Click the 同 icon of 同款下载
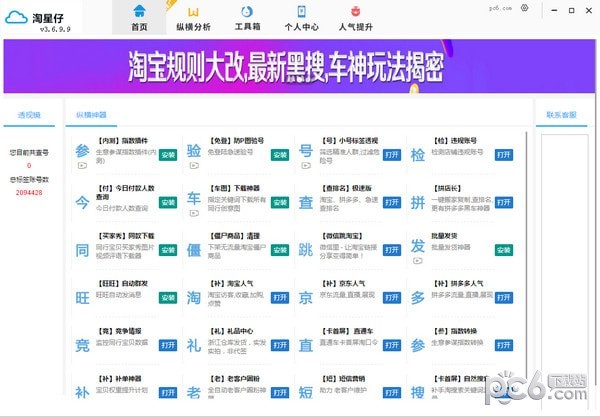 tap(82, 250)
